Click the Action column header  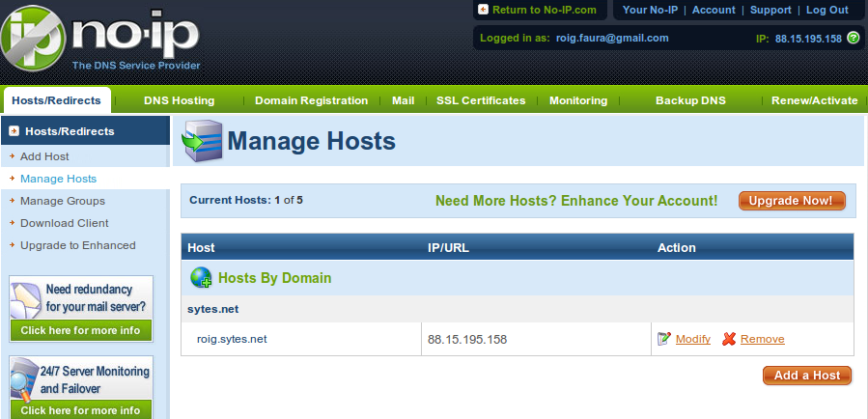point(677,247)
